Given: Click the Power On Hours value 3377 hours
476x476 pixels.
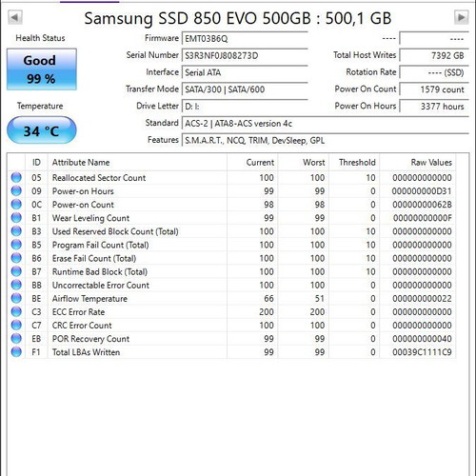Looking at the screenshot, I should (x=434, y=107).
